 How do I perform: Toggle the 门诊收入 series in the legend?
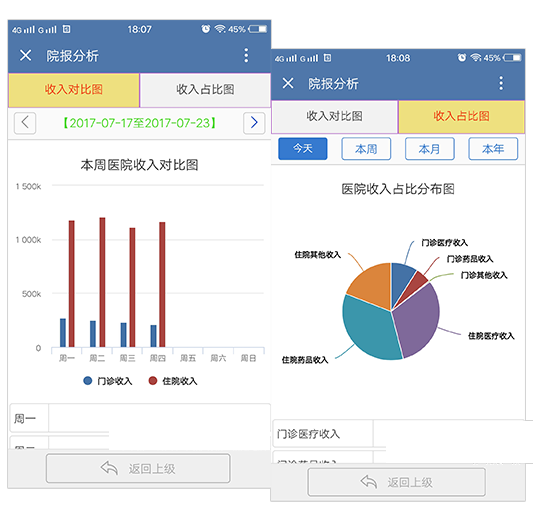[x=107, y=381]
